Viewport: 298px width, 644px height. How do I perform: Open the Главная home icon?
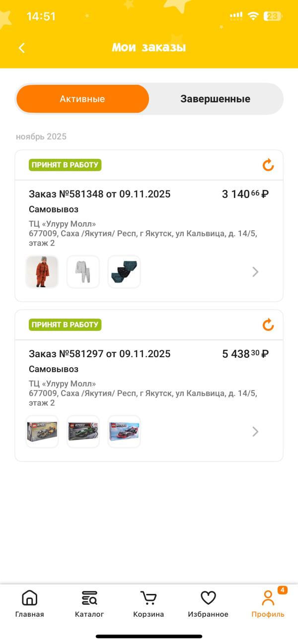click(30, 598)
